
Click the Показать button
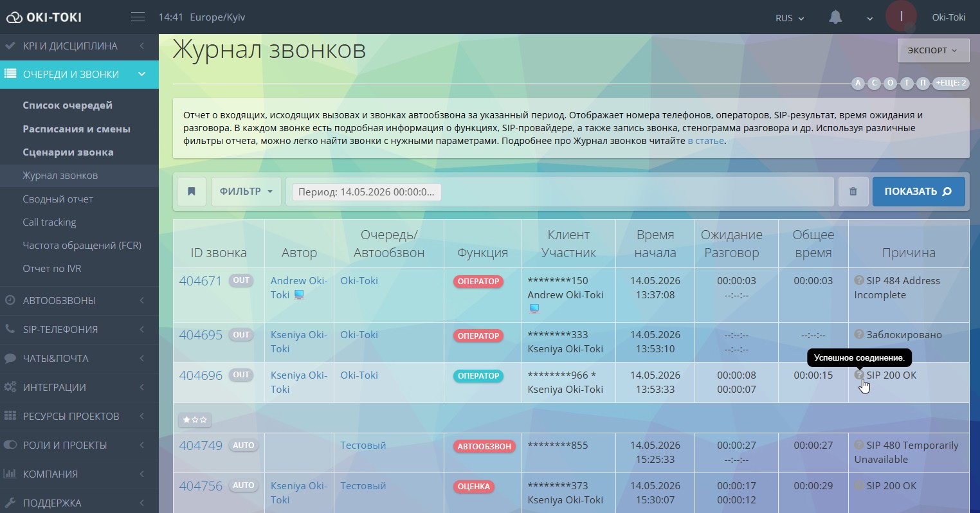coord(918,192)
